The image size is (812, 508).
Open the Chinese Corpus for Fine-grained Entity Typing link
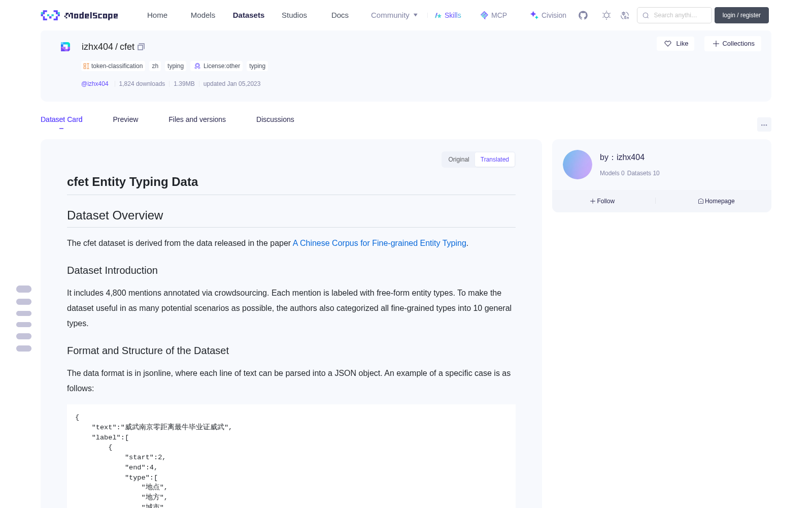(380, 243)
